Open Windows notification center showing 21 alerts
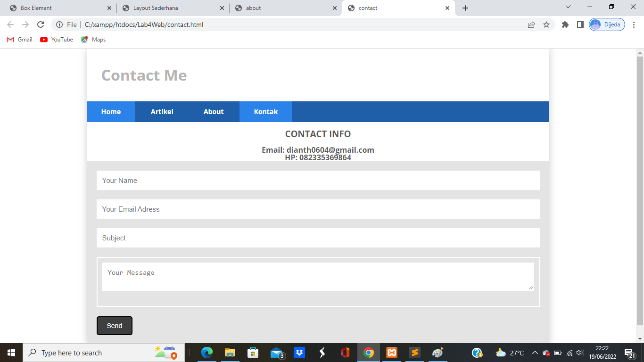644x362 pixels. click(x=629, y=353)
